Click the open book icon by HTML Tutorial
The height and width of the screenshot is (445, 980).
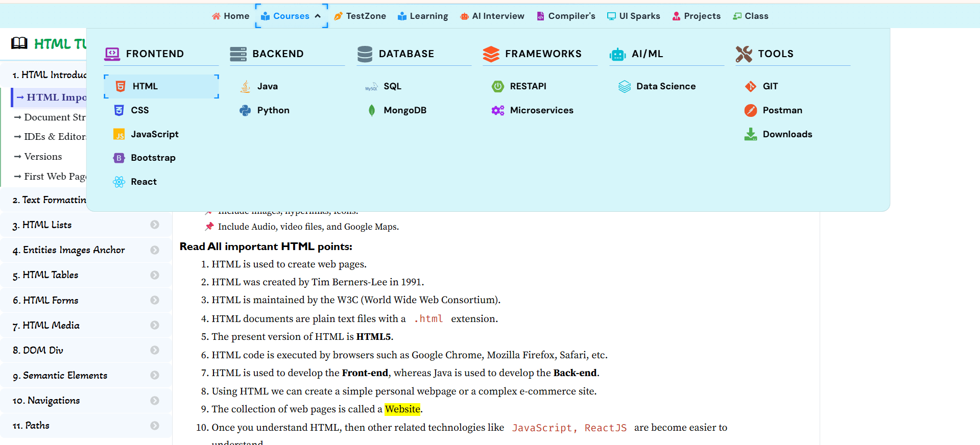click(19, 43)
